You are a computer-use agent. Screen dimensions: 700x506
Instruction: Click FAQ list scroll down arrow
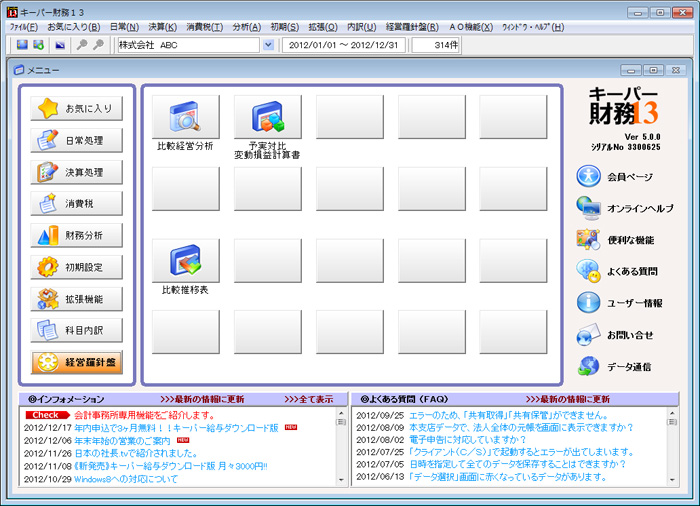point(672,480)
